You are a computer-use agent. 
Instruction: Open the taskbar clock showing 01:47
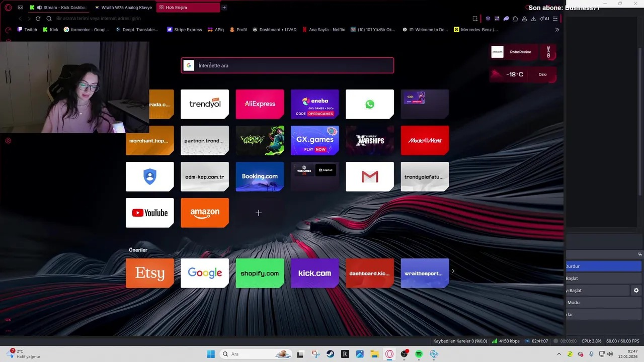[x=628, y=354]
